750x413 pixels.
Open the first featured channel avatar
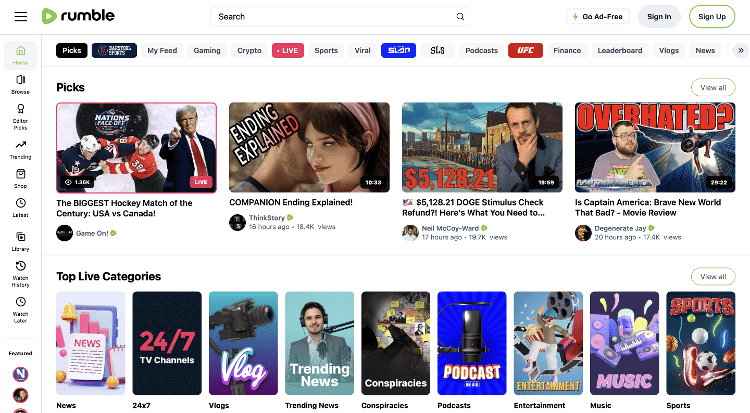[x=20, y=374]
